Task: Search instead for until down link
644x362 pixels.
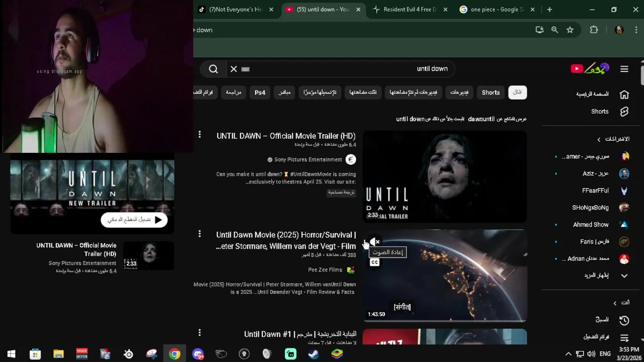Action: [x=411, y=119]
